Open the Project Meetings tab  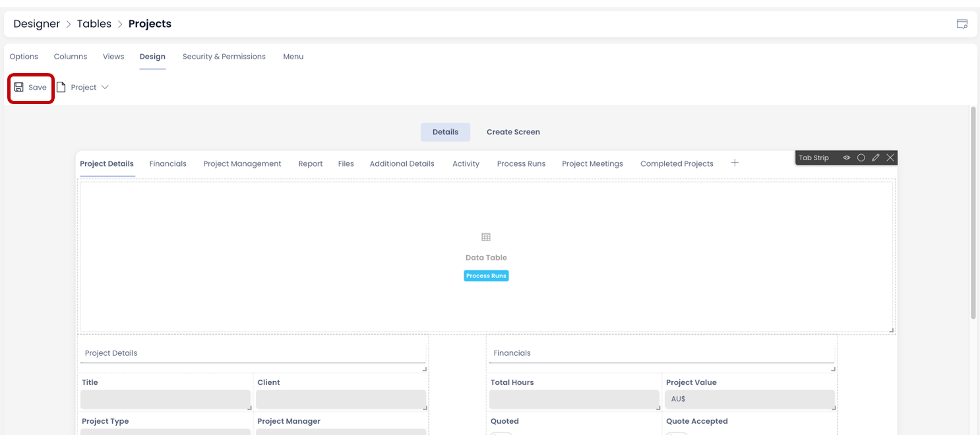click(592, 164)
